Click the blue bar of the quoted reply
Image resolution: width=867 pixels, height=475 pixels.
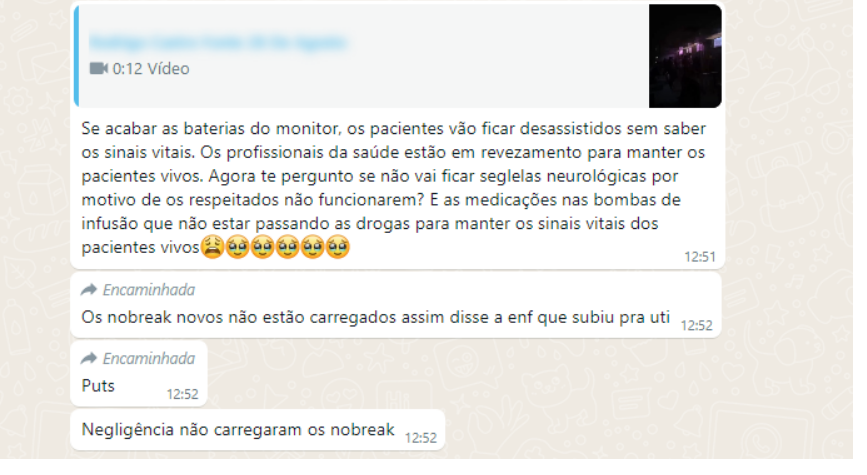76,56
